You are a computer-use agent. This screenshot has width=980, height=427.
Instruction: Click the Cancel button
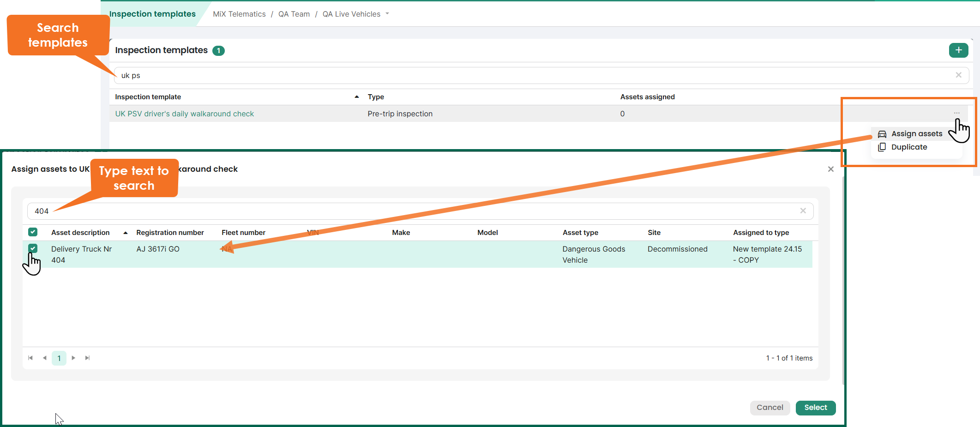pyautogui.click(x=770, y=408)
